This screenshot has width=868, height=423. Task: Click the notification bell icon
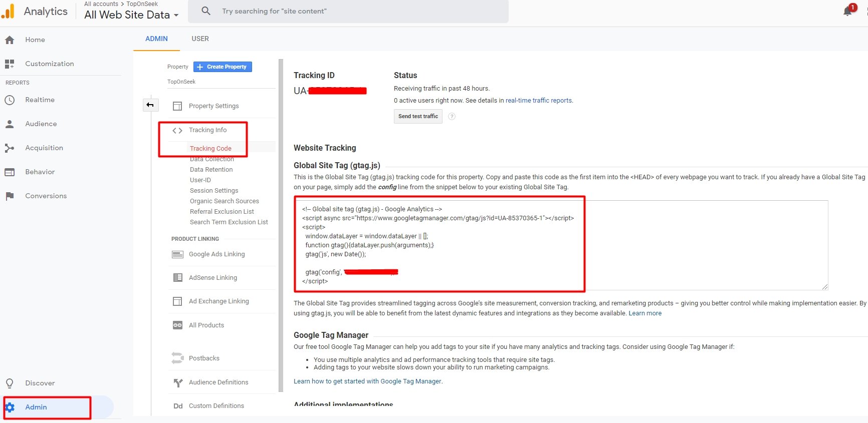click(x=847, y=12)
